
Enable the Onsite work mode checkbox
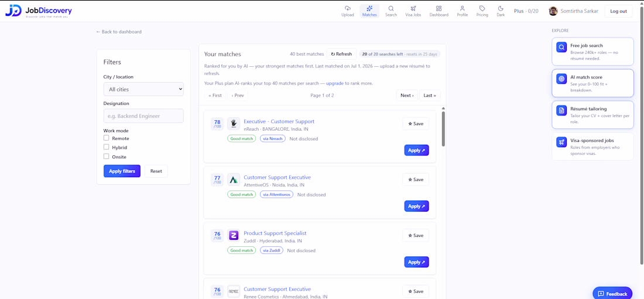(x=107, y=157)
